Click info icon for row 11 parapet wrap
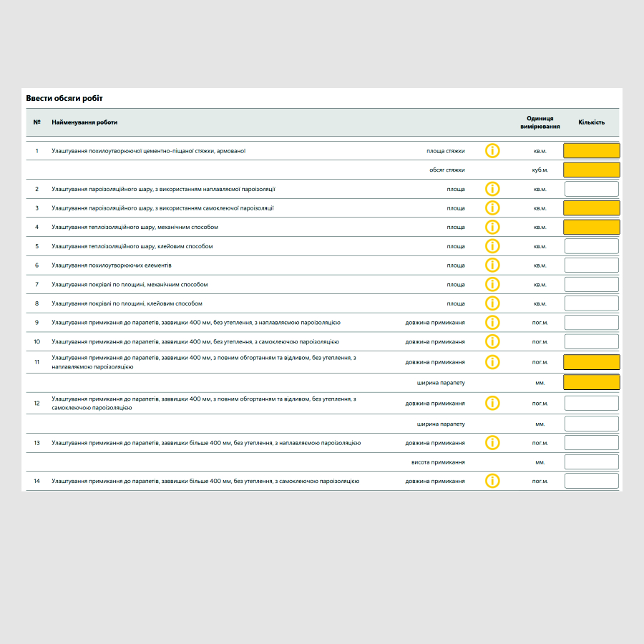Screen dimensions: 644x644 click(x=492, y=362)
